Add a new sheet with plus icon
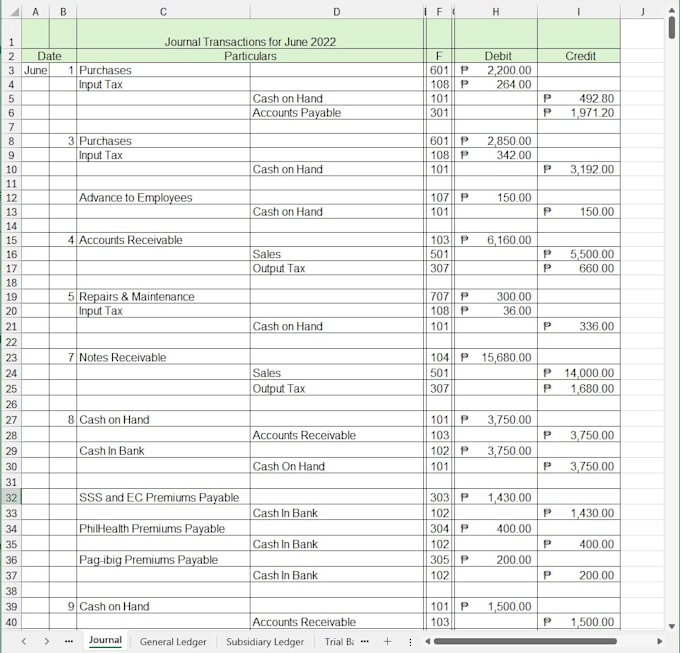This screenshot has height=653, width=680. [387, 641]
